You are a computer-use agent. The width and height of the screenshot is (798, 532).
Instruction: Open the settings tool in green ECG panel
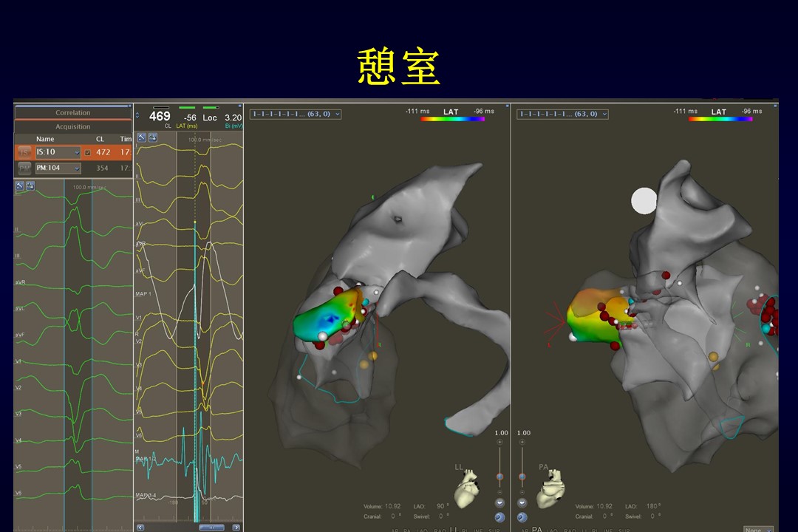pos(20,185)
